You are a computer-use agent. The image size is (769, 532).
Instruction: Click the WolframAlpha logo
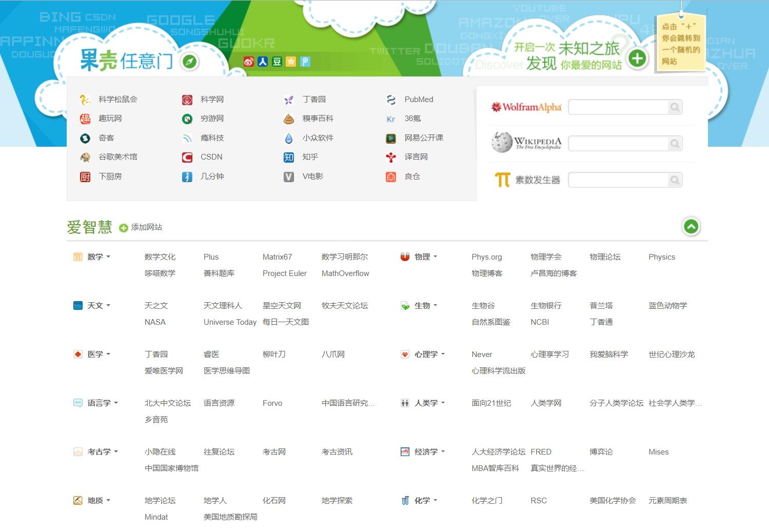click(x=525, y=107)
